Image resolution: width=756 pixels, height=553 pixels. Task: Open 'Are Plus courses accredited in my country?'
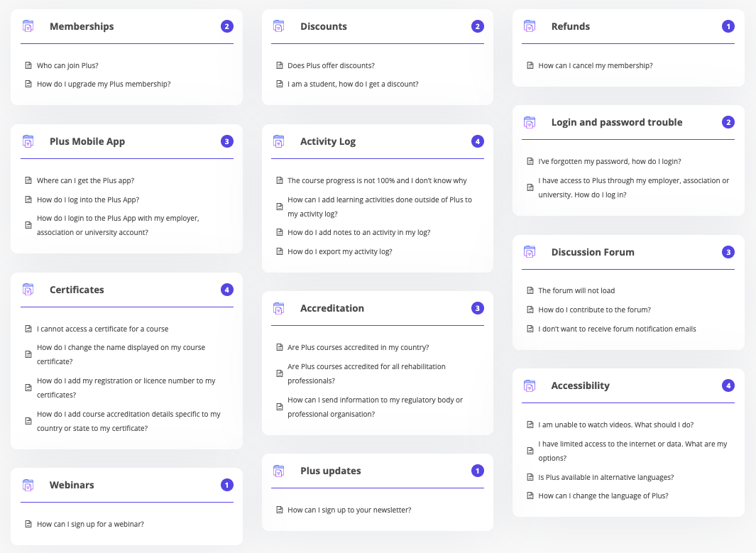(358, 348)
